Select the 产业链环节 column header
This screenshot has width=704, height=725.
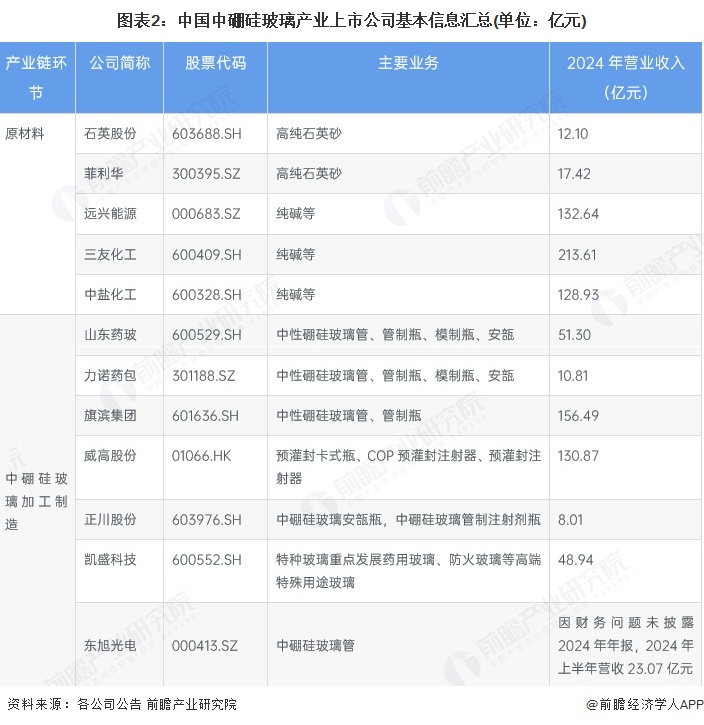[x=36, y=77]
